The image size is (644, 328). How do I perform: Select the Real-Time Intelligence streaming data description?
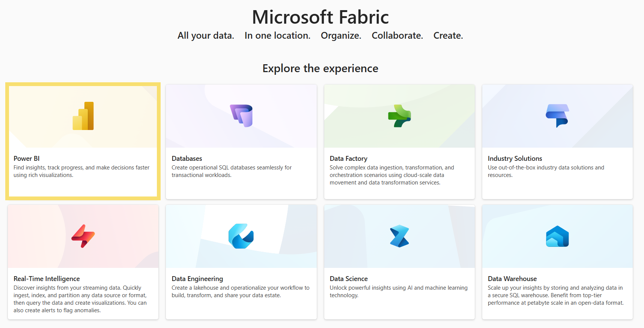click(80, 299)
